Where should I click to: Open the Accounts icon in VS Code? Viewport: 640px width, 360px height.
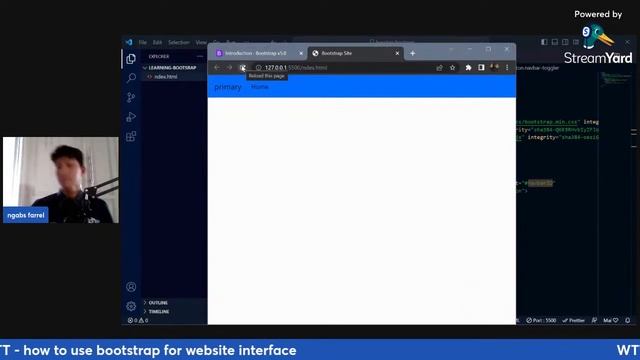[x=131, y=287]
